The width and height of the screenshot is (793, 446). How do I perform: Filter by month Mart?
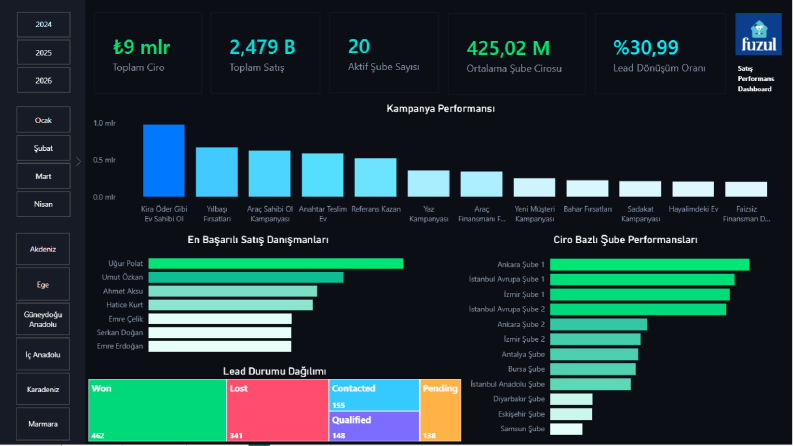[x=43, y=176]
